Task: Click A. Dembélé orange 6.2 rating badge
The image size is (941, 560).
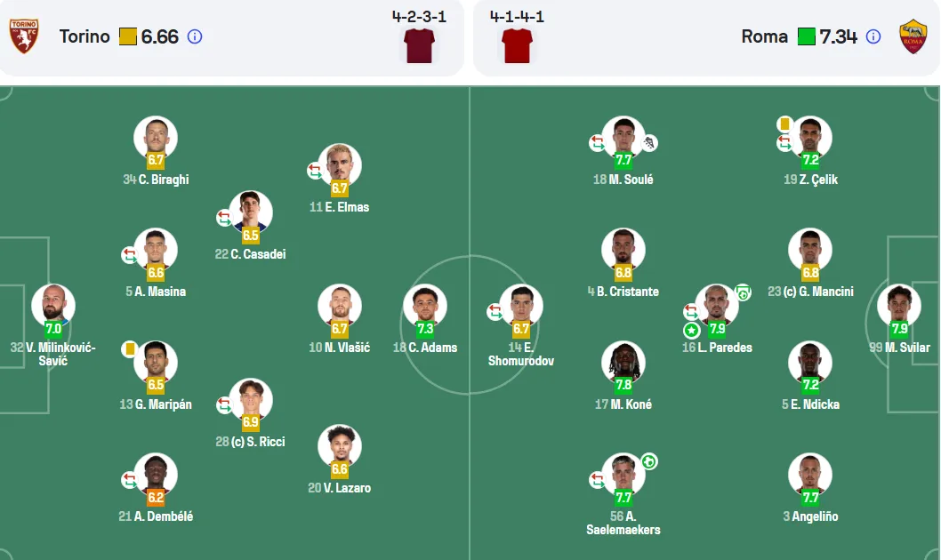Action: pos(156,497)
